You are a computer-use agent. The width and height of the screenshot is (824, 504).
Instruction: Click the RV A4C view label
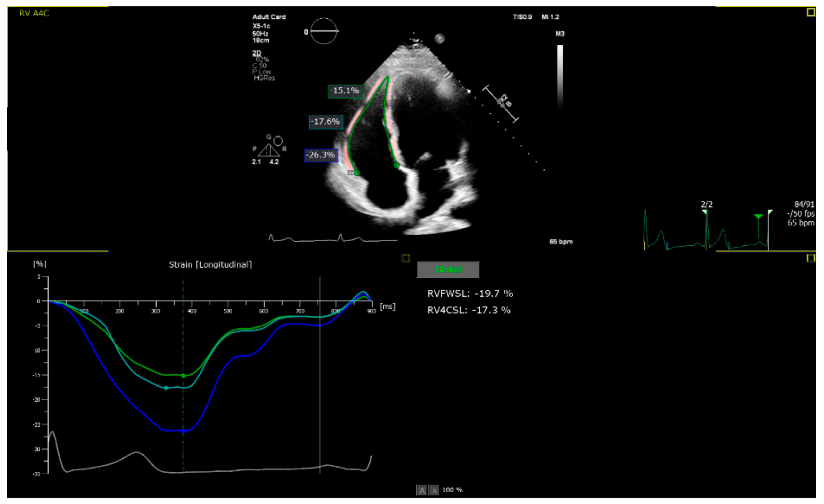tap(34, 13)
